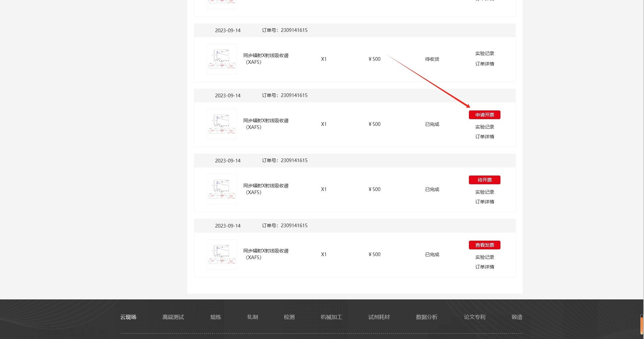Click the orange page scrollbar thumb

point(641,326)
